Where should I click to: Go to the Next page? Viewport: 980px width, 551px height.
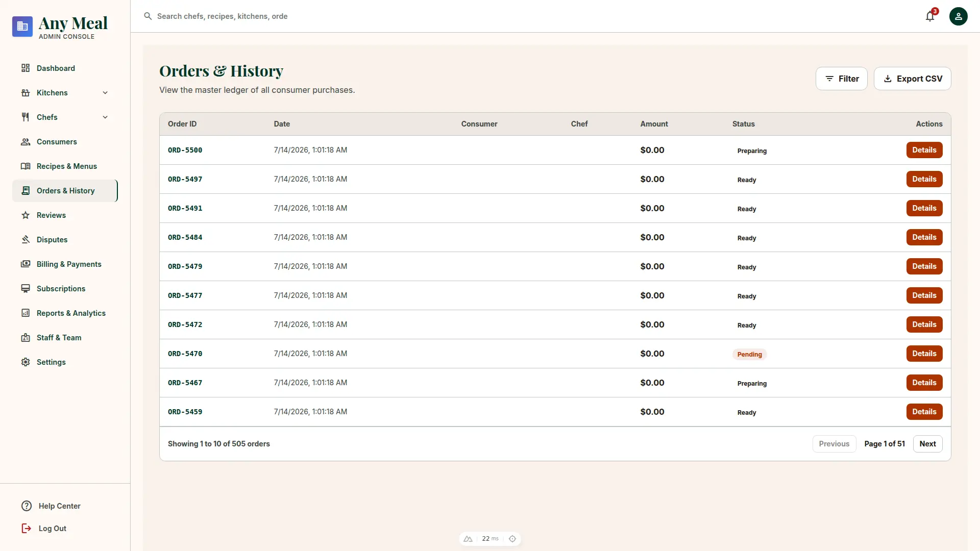(927, 444)
